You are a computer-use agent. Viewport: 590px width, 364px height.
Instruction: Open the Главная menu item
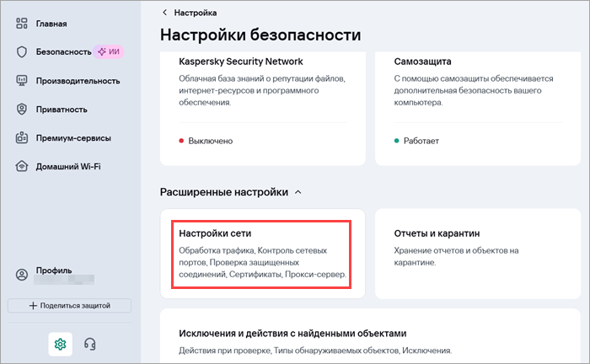click(51, 24)
